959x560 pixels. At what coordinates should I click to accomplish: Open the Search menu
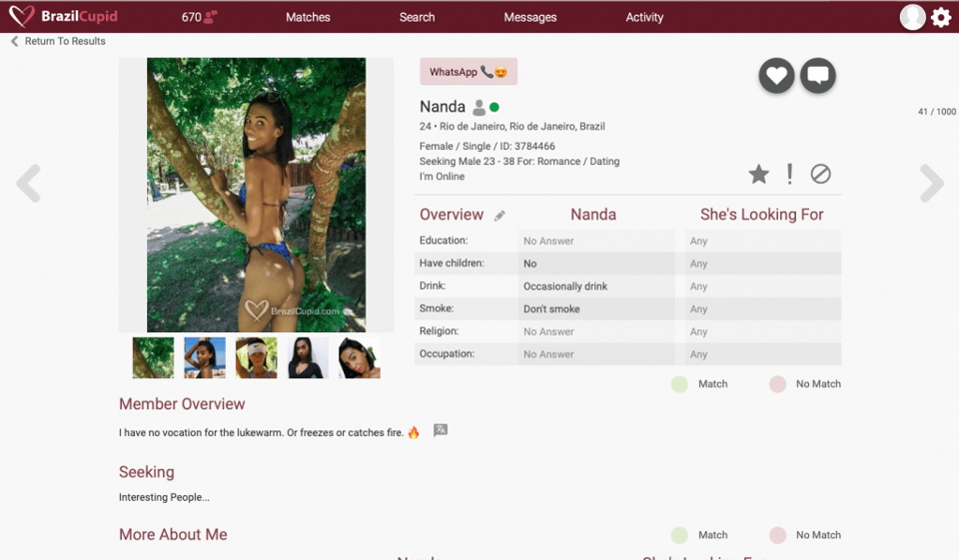pos(417,17)
